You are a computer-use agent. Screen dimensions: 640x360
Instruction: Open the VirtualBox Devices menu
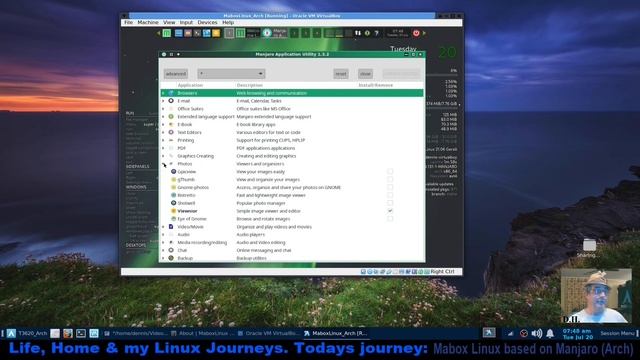coord(207,23)
